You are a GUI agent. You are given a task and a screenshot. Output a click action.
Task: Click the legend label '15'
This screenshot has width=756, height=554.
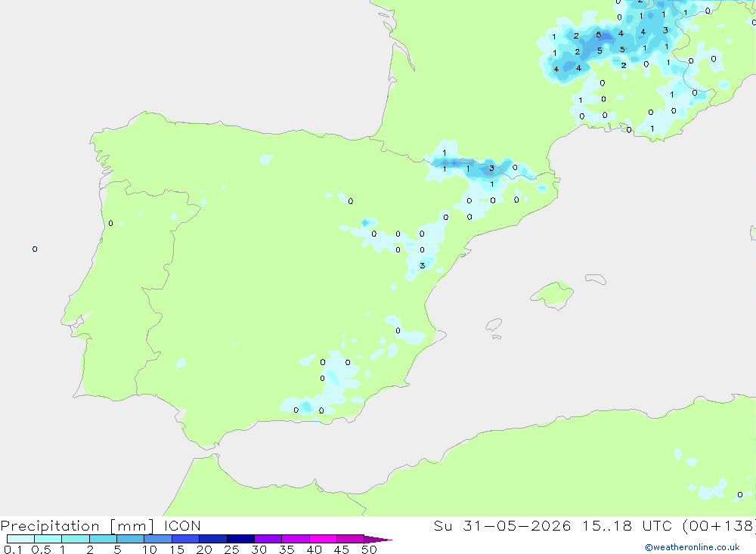(177, 549)
